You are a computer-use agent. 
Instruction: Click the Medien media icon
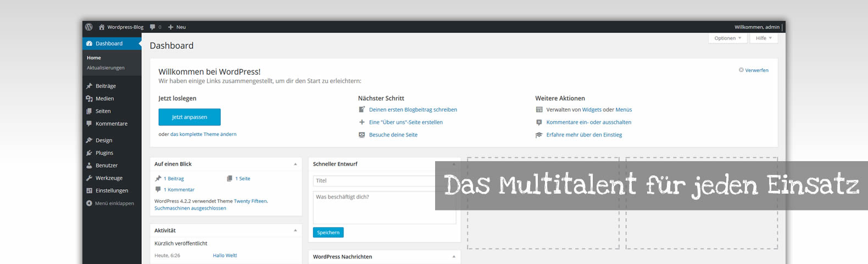click(89, 98)
